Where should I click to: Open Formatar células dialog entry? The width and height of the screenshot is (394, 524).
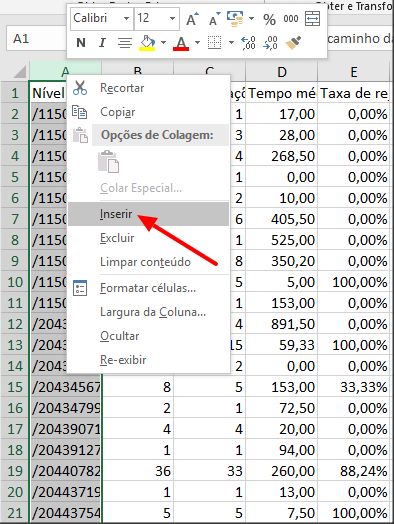click(148, 288)
